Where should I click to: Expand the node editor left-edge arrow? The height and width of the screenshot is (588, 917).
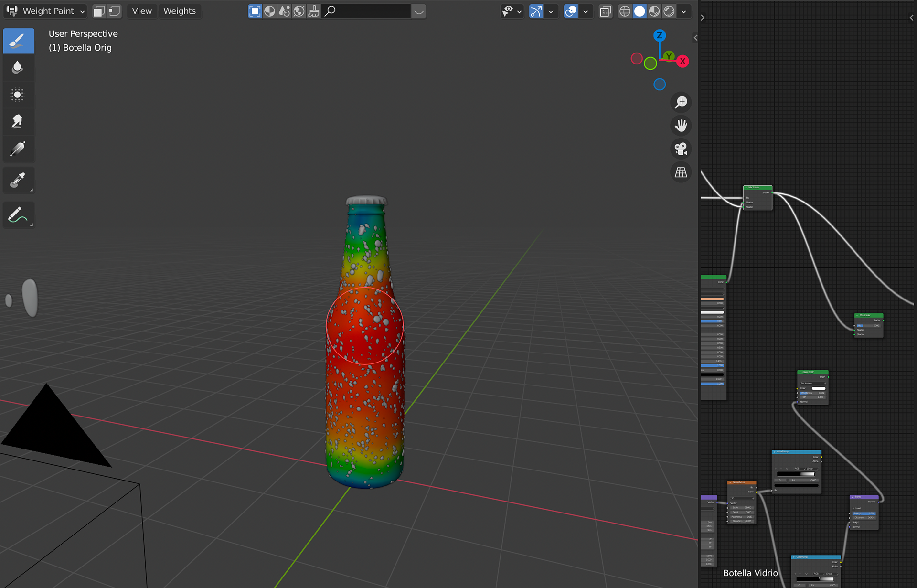(x=703, y=18)
